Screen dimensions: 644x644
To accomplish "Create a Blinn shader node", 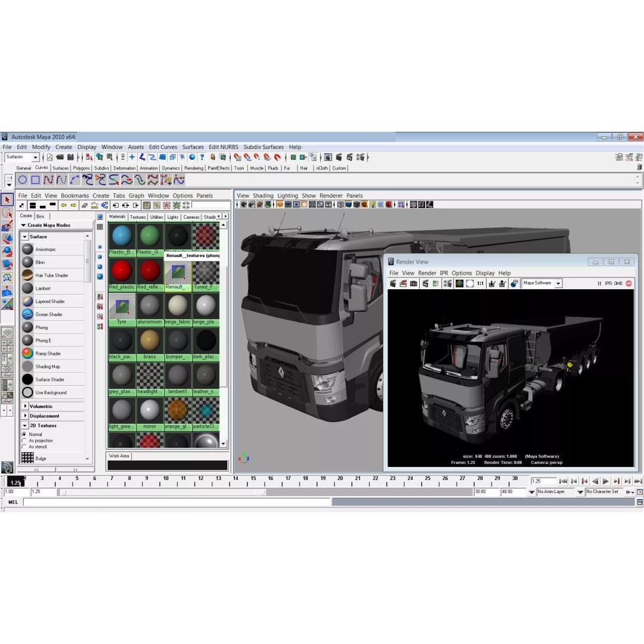I will click(52, 262).
